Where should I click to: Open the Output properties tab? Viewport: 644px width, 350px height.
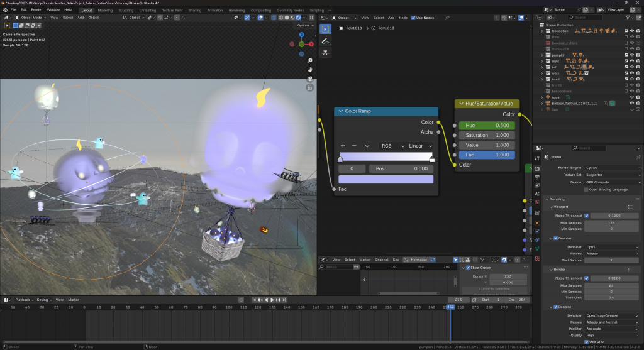[537, 177]
